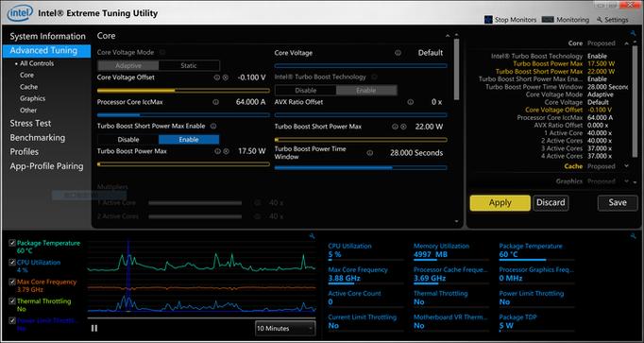
Task: Click the 1 Active Core multiplier slider
Action: tap(195, 203)
